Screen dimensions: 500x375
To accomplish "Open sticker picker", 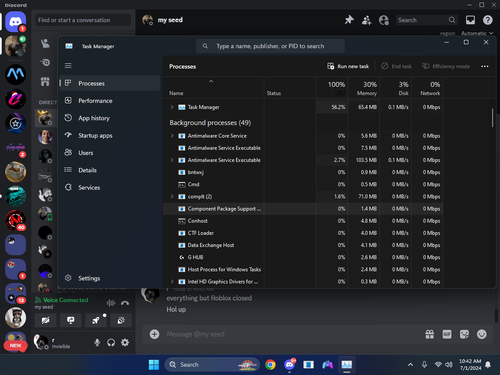I will [x=464, y=334].
